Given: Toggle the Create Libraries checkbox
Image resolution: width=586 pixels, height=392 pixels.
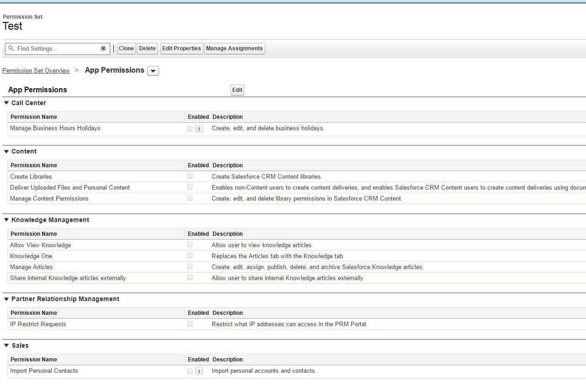Looking at the screenshot, I should pos(190,176).
